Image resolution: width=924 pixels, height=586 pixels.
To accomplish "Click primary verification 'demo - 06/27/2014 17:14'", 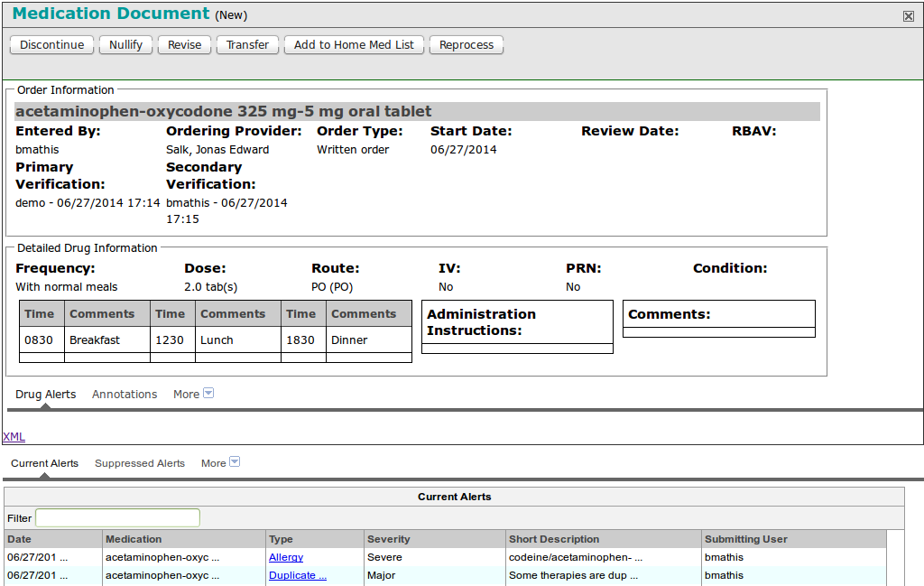I will click(x=88, y=203).
